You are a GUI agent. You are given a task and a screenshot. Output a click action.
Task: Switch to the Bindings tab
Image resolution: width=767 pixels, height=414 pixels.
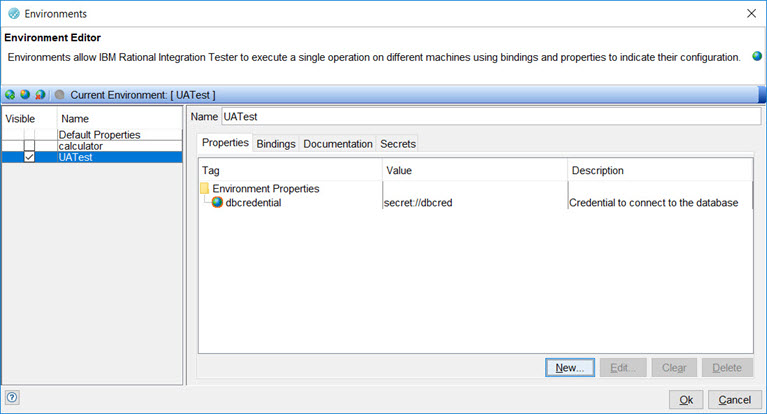point(276,144)
